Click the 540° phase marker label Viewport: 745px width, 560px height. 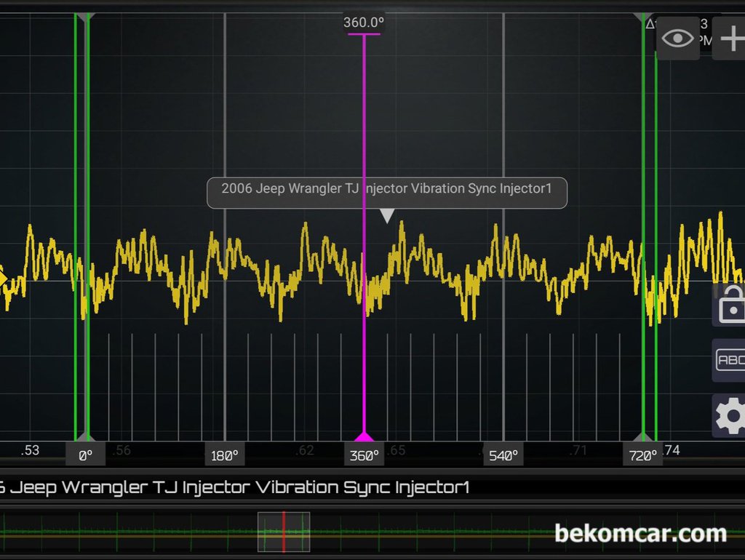point(503,456)
